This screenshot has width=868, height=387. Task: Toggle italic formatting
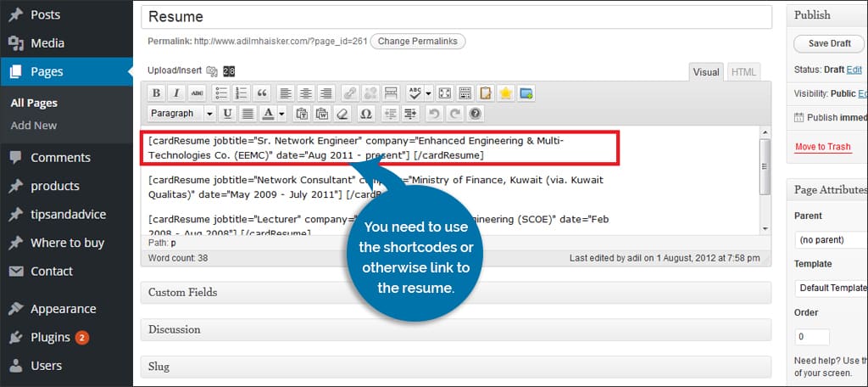[176, 93]
